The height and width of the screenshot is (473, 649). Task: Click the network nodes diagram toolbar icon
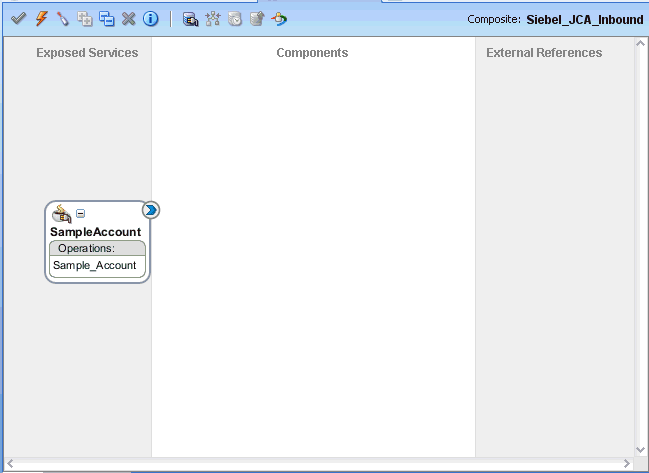tap(213, 19)
